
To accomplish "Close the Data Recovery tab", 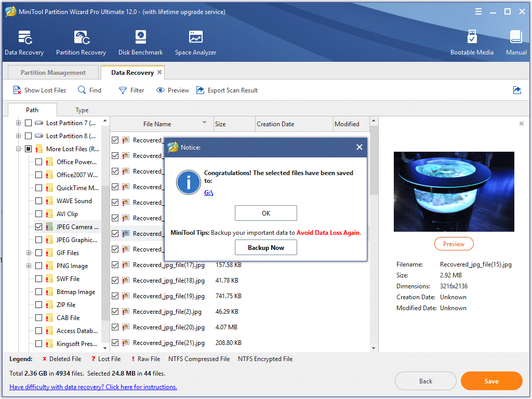I will click(x=159, y=72).
